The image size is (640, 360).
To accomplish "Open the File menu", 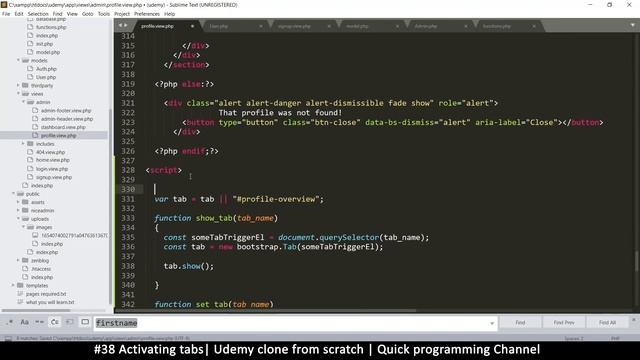I will click(x=6, y=14).
